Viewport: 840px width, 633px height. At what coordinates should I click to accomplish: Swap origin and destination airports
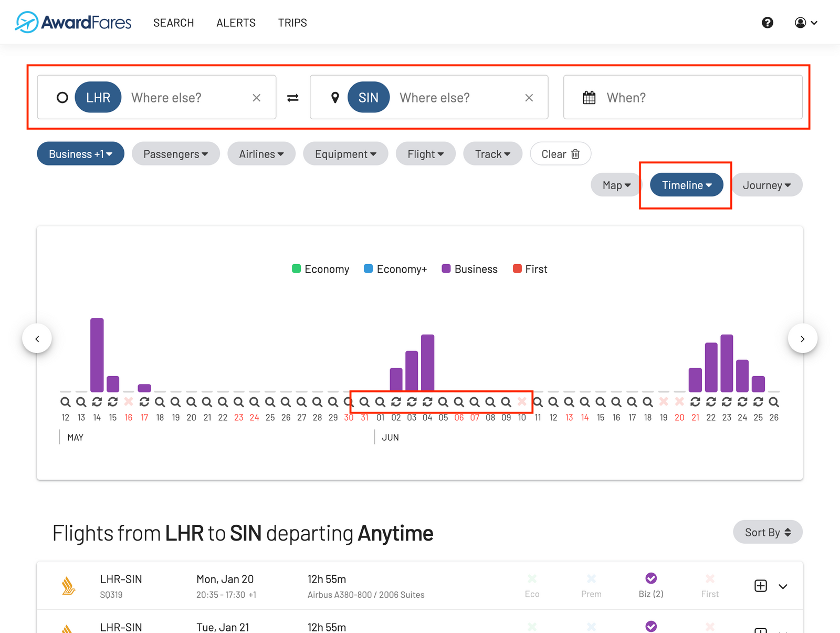pos(293,98)
